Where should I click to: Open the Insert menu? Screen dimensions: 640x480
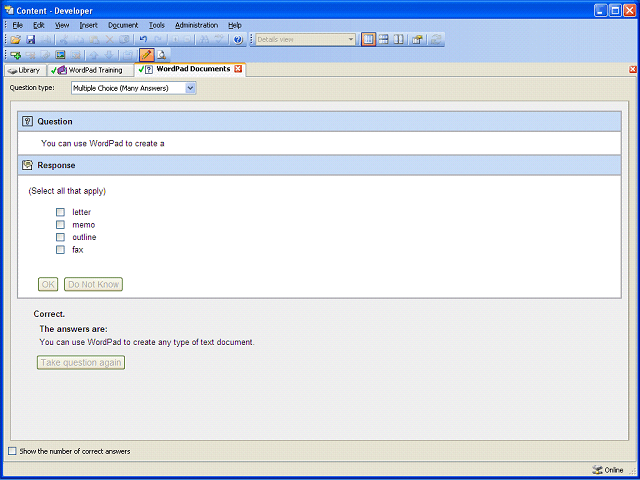point(89,25)
